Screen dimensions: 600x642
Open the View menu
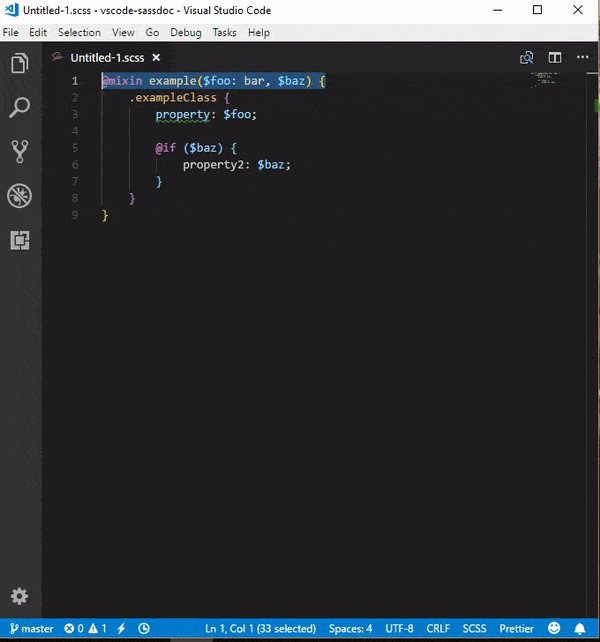click(123, 32)
